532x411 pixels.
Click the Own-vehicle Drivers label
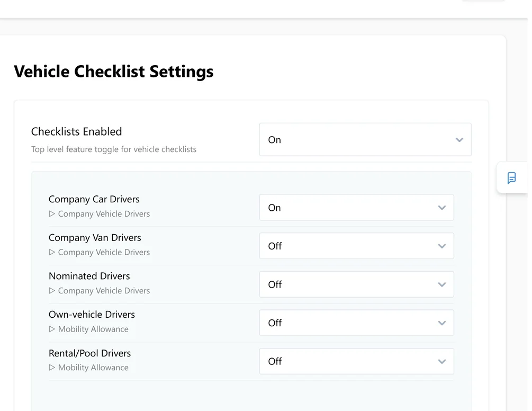pos(92,314)
